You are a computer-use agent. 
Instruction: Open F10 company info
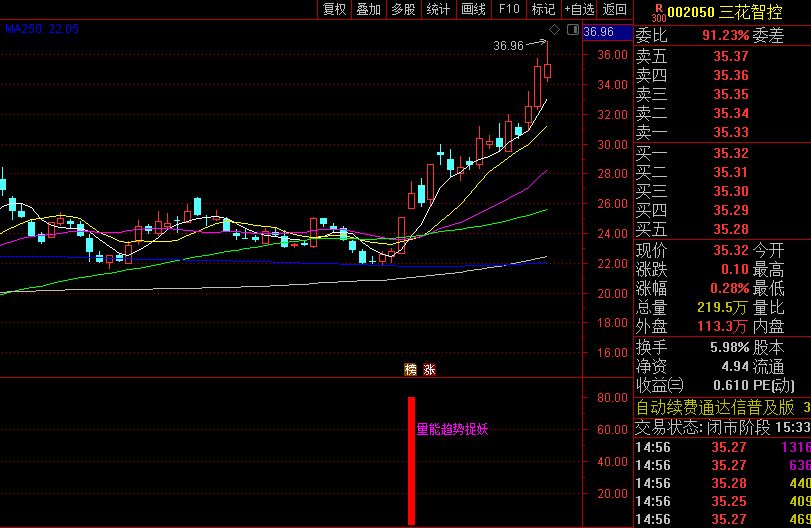508,9
